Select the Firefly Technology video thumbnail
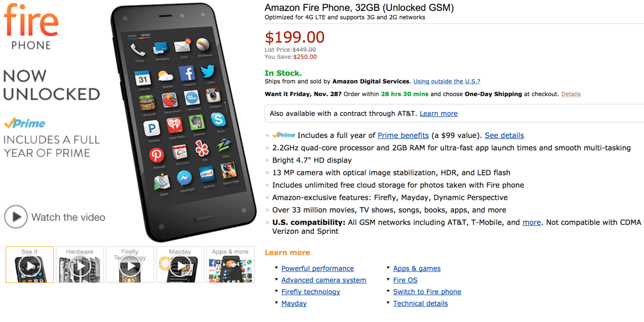644x322 pixels. [x=130, y=265]
